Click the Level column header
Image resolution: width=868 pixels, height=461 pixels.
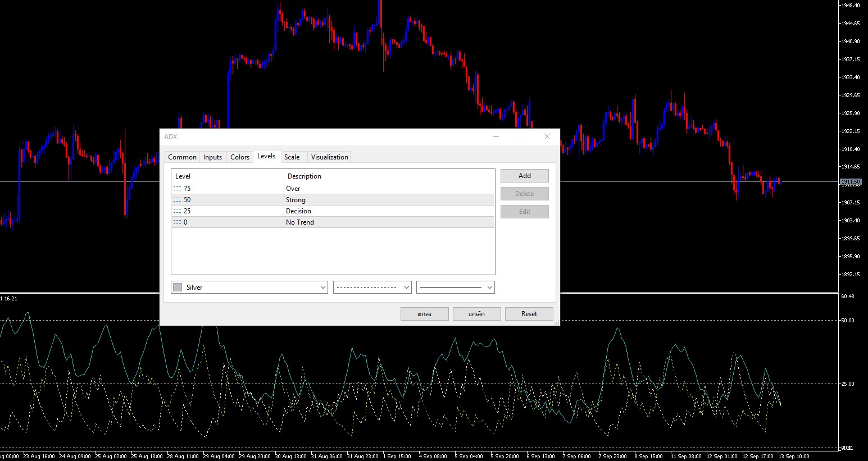[228, 176]
